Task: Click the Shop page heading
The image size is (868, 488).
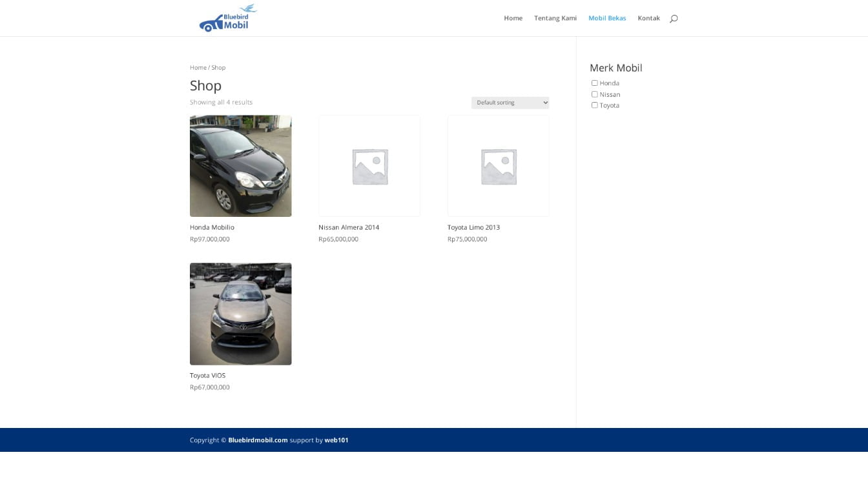Action: click(206, 85)
